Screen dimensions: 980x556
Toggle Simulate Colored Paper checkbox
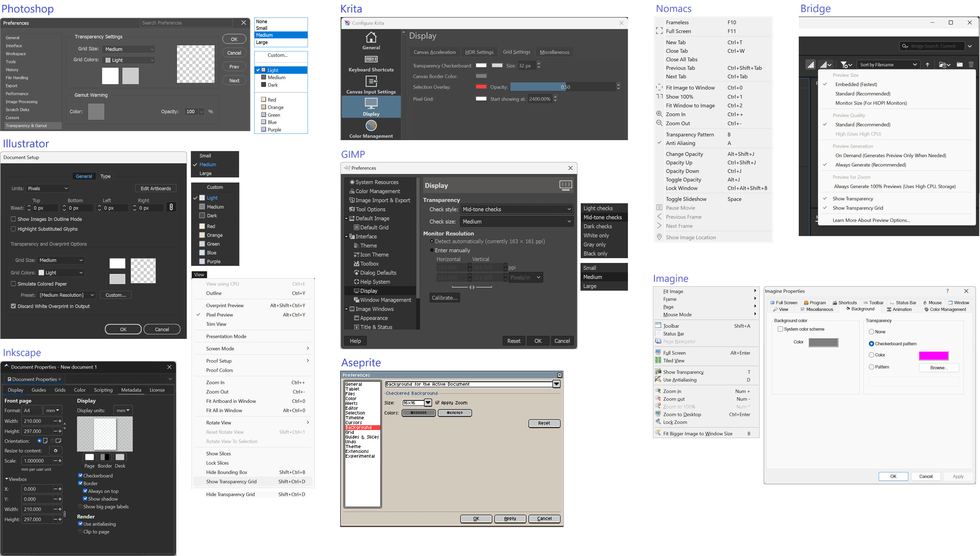pos(13,284)
